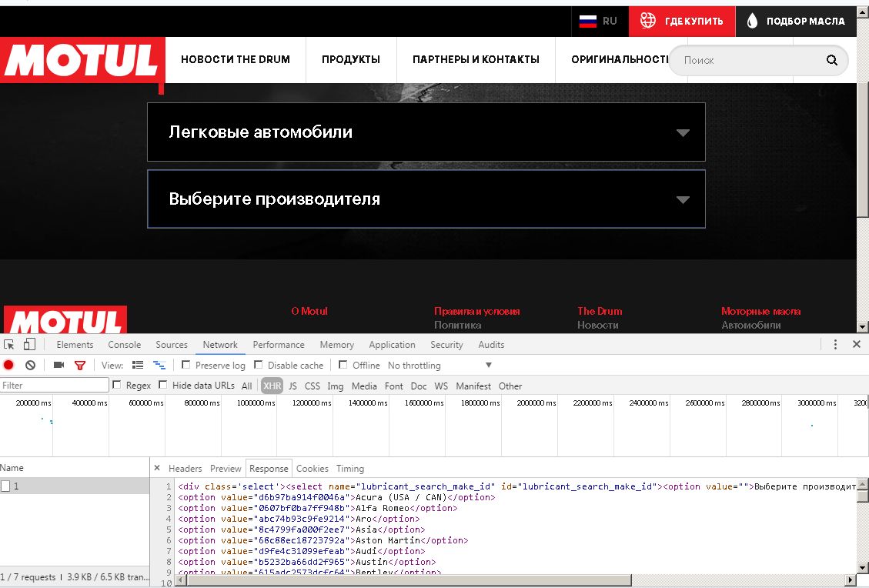Click the oil drop icon next to ПОДБОР МАСЛА
The width and height of the screenshot is (869, 588).
coord(751,21)
